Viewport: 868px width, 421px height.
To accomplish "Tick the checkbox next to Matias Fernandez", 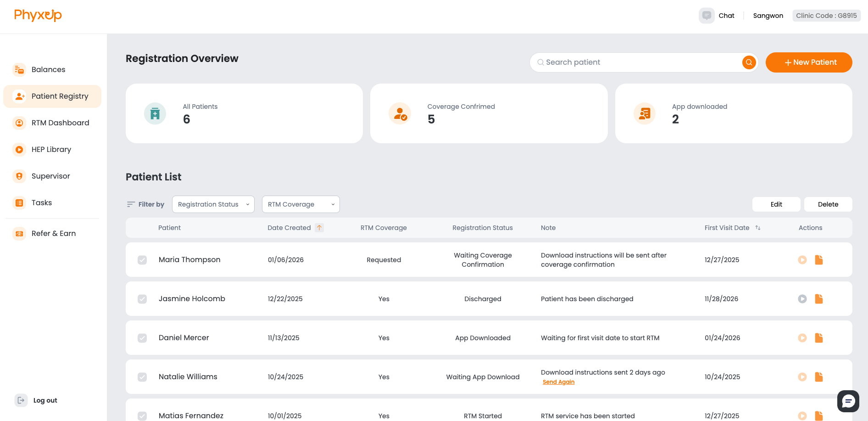I will click(x=142, y=416).
